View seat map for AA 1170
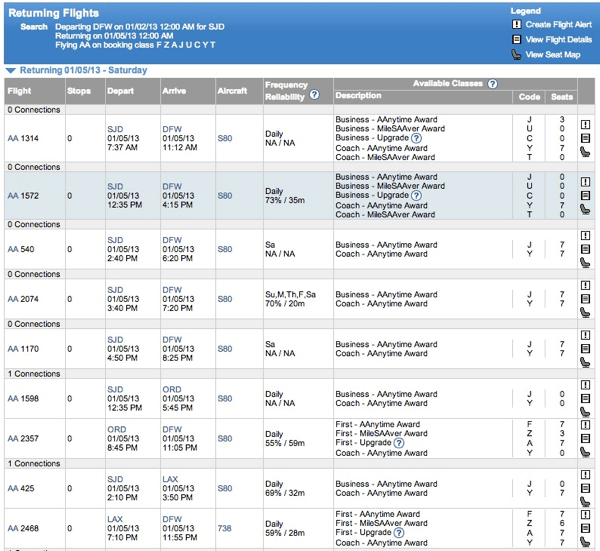Viewport: 600px width, 551px height. 585,362
